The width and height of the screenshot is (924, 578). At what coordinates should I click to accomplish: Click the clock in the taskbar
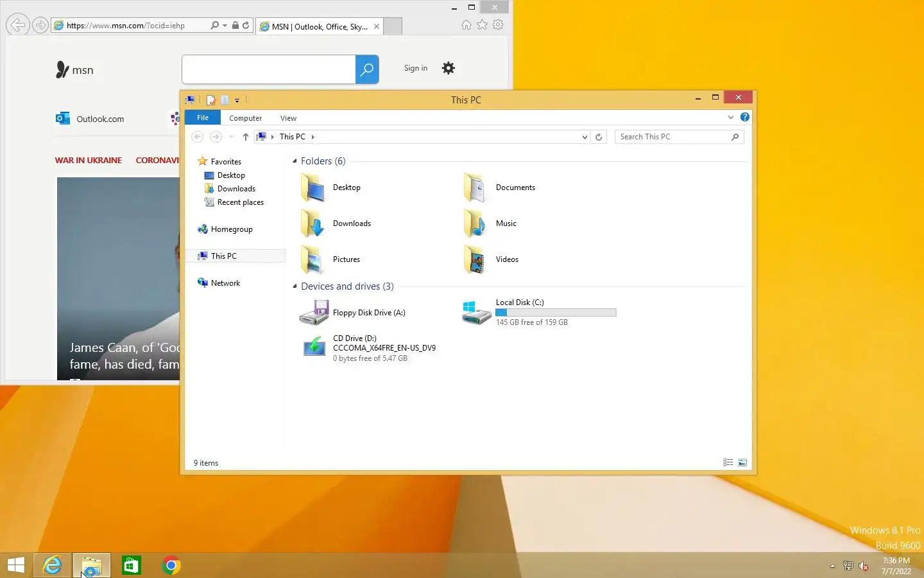tap(896, 566)
